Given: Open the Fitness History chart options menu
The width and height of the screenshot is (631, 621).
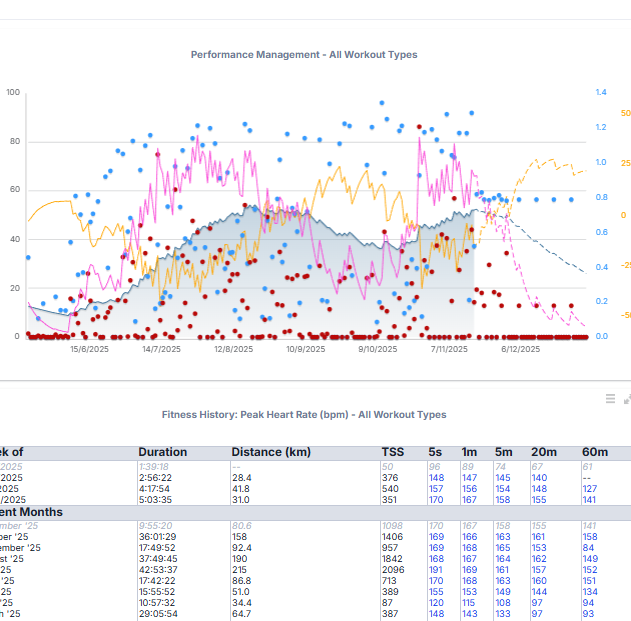Looking at the screenshot, I should (x=610, y=399).
